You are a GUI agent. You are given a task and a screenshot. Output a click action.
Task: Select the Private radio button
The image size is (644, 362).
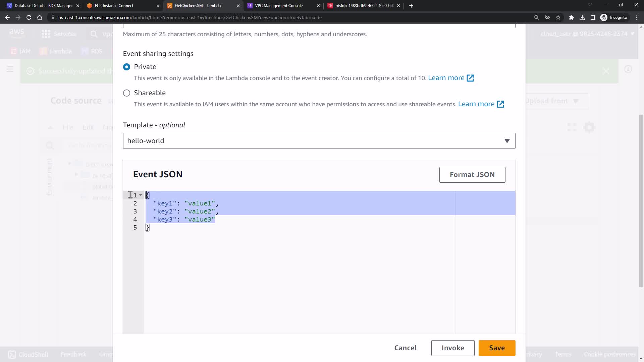[126, 67]
